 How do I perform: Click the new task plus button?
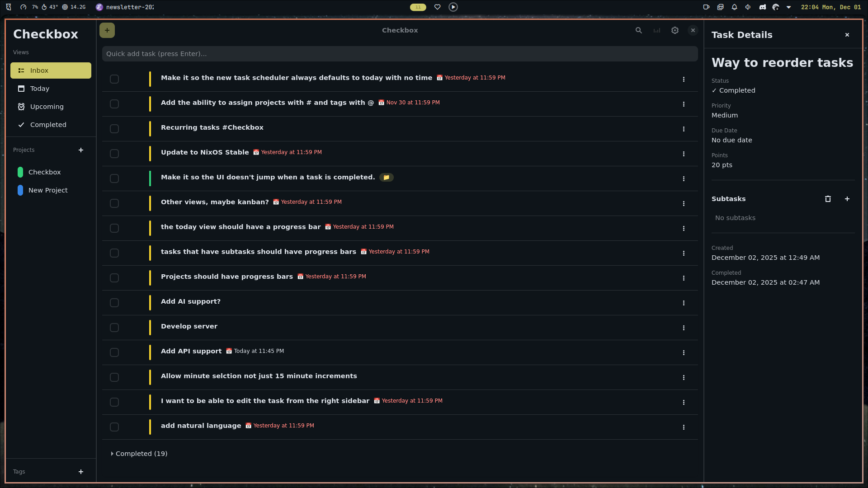(x=107, y=30)
